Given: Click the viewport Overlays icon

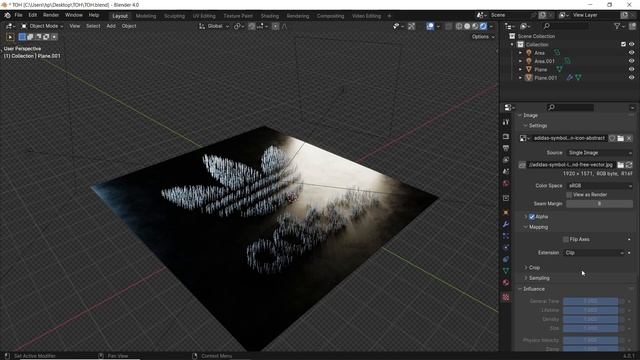Looking at the screenshot, I should click(430, 26).
